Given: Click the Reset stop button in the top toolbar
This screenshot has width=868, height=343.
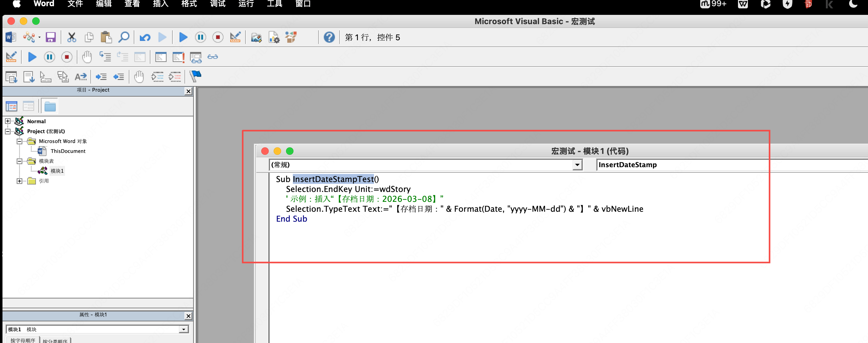Looking at the screenshot, I should 218,37.
